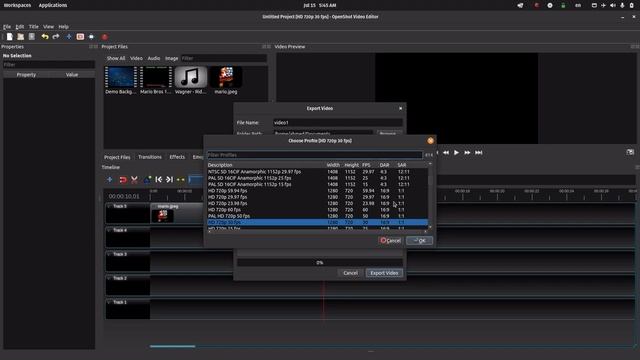
Task: Click the Add Track plus icon in timeline
Action: click(x=110, y=180)
